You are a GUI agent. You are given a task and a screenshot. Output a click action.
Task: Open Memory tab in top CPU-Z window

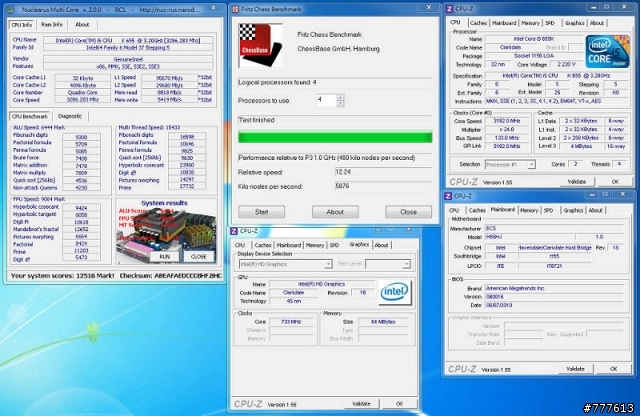pyautogui.click(x=530, y=23)
